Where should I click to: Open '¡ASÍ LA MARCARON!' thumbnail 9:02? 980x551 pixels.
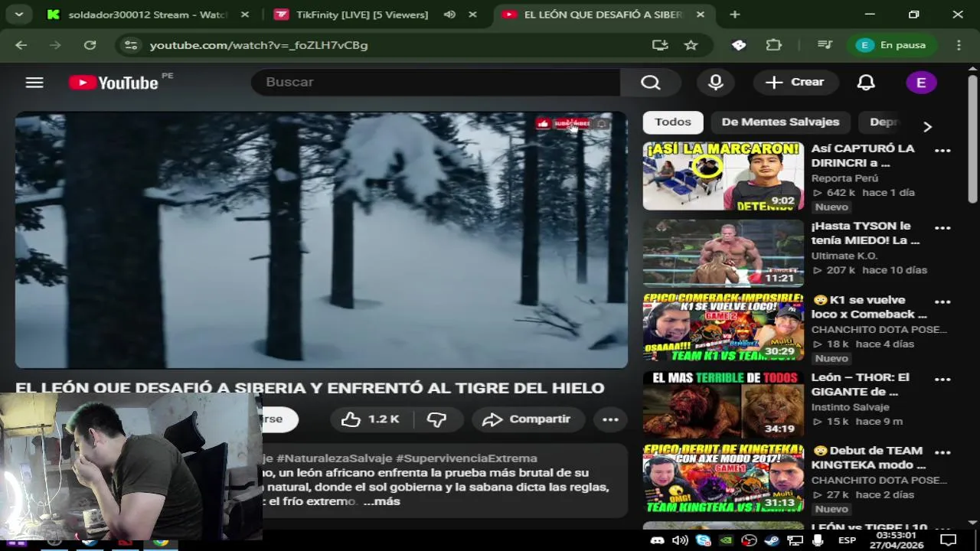pos(724,175)
